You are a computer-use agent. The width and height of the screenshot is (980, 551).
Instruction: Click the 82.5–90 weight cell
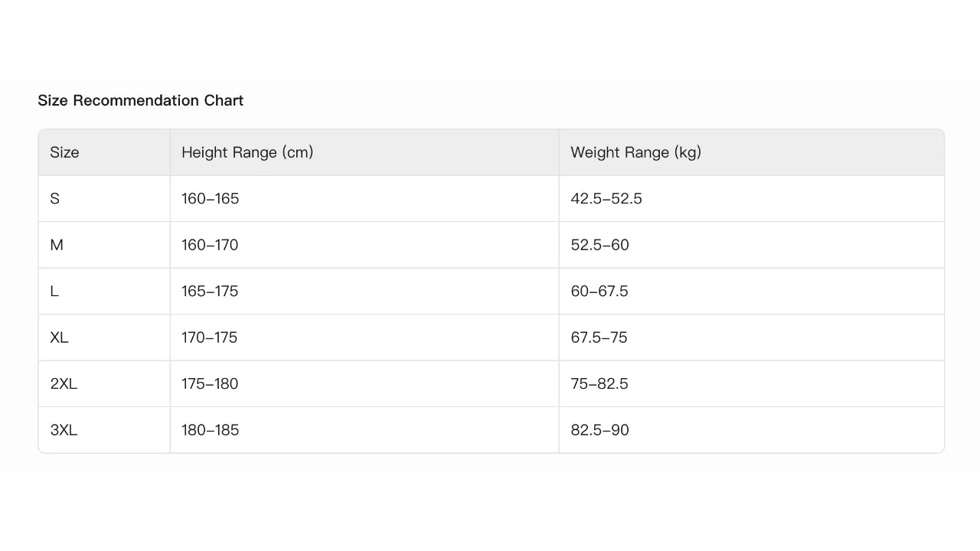point(599,430)
